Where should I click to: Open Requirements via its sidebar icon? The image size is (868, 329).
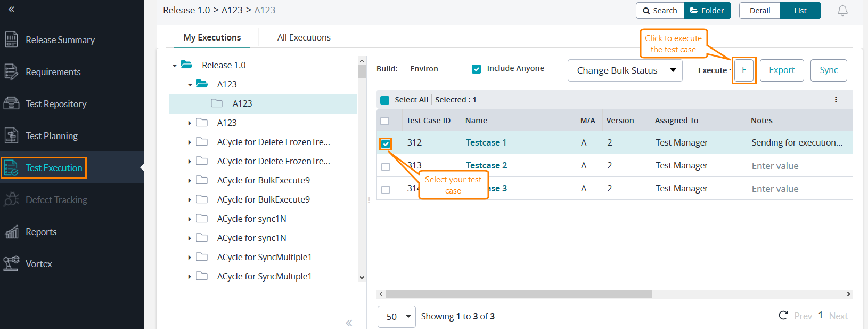point(11,72)
